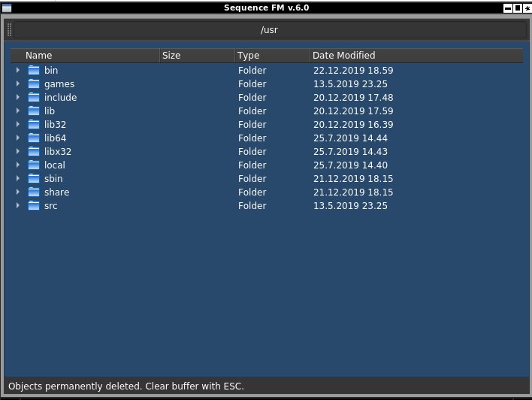Maximize the Sequence FM window
Image resolution: width=532 pixels, height=400 pixels.
[518, 8]
